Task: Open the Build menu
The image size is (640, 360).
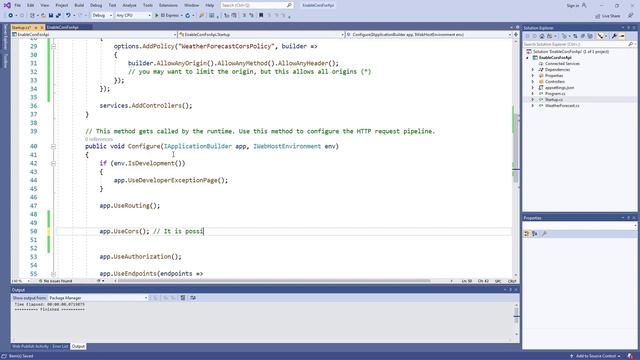Action: 79,5
